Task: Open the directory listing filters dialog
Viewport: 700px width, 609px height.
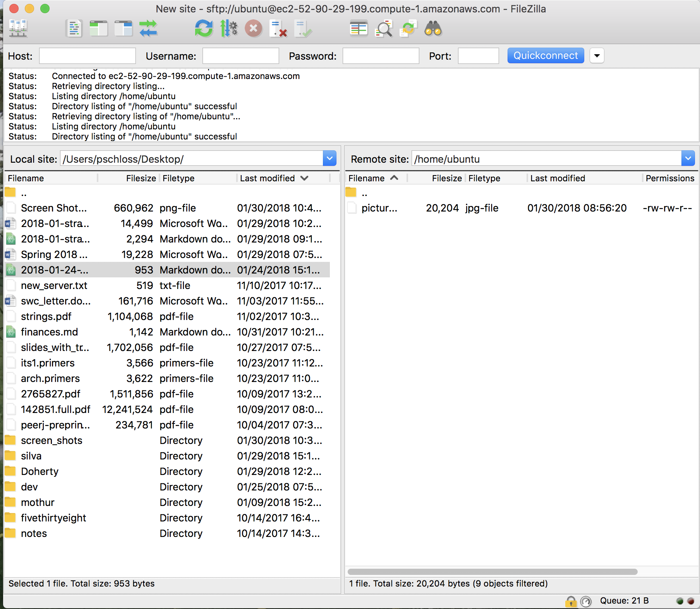Action: tap(359, 29)
